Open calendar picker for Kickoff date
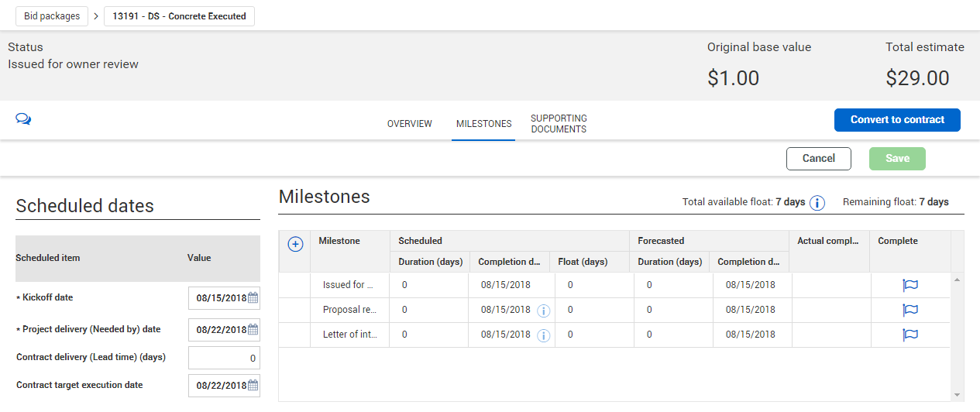Image resolution: width=980 pixels, height=412 pixels. (253, 297)
